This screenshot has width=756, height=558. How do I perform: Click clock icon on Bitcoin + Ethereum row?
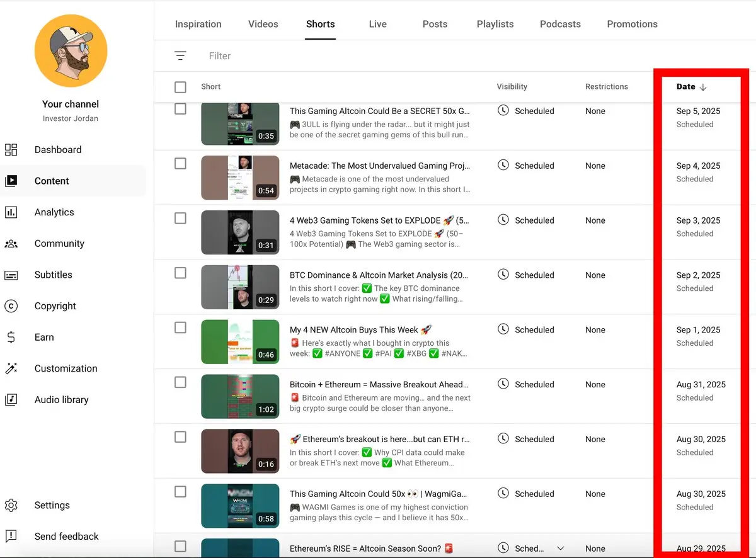pyautogui.click(x=503, y=384)
